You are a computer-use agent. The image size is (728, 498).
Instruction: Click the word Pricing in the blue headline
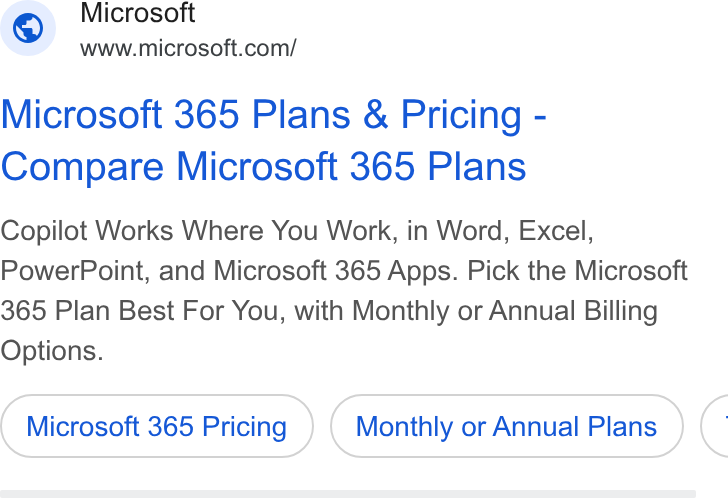[x=461, y=116]
